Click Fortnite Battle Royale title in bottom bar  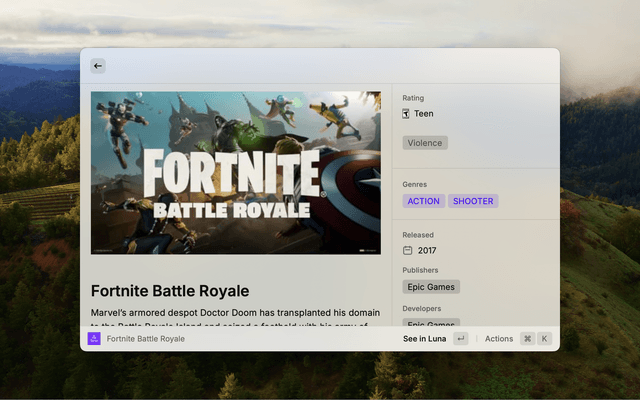pyautogui.click(x=146, y=339)
